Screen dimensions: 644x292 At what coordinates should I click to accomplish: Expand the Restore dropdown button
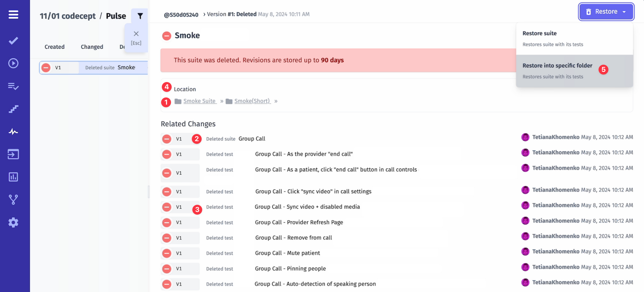(x=606, y=12)
